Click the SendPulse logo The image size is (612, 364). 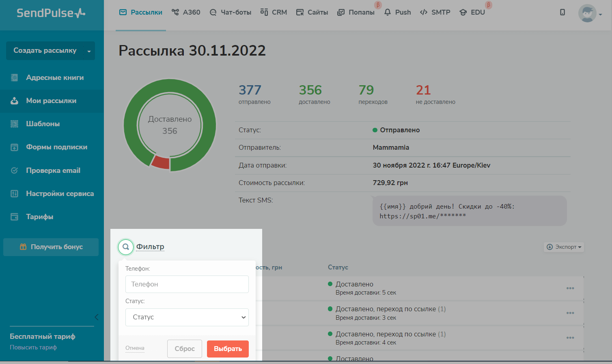tap(51, 13)
